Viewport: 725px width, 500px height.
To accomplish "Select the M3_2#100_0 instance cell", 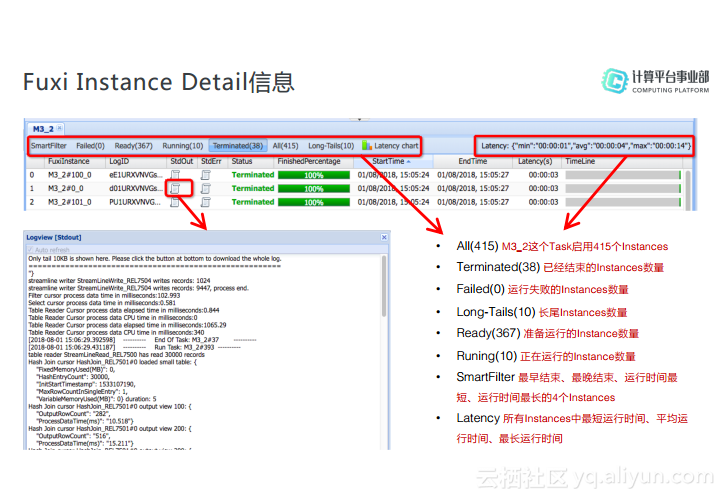I will click(70, 175).
